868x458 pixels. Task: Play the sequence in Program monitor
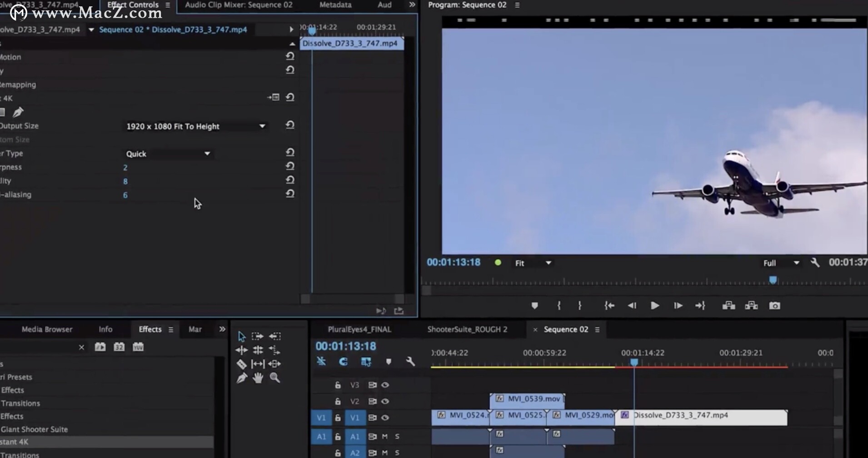click(654, 306)
